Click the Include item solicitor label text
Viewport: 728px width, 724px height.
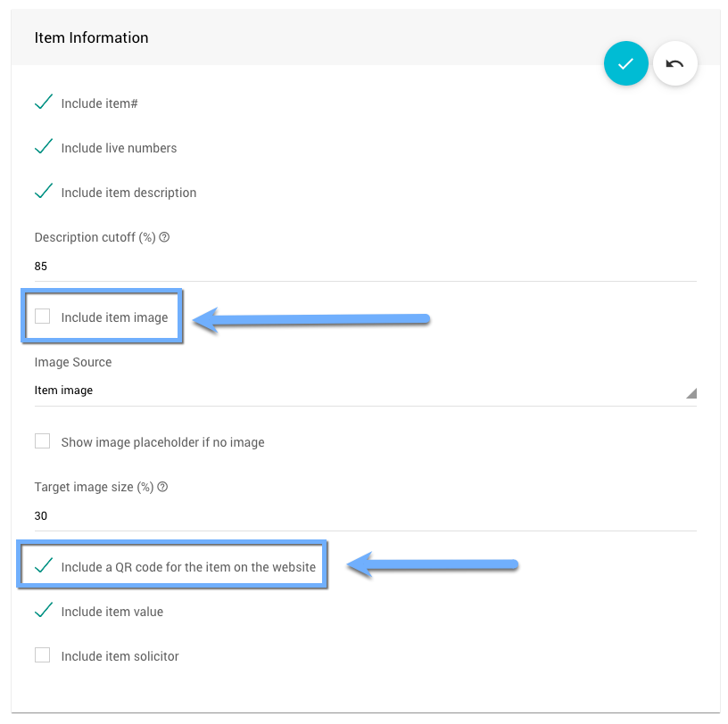coord(120,656)
